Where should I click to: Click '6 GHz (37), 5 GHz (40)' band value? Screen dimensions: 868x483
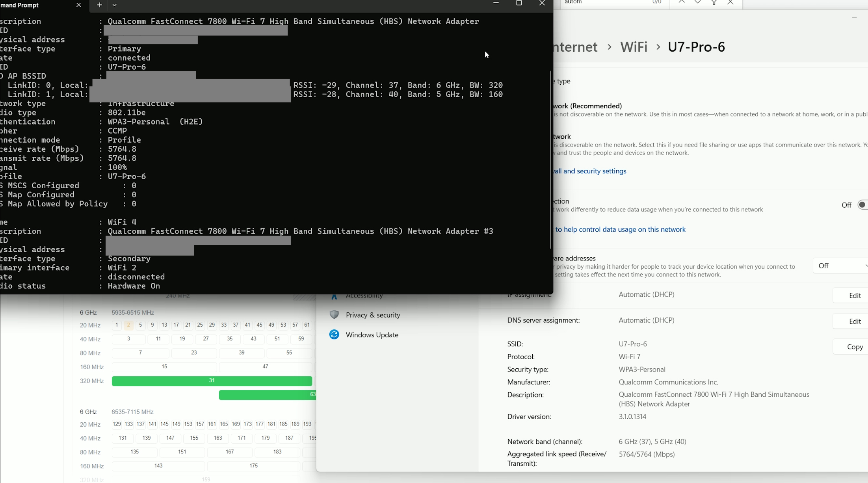[652, 442]
